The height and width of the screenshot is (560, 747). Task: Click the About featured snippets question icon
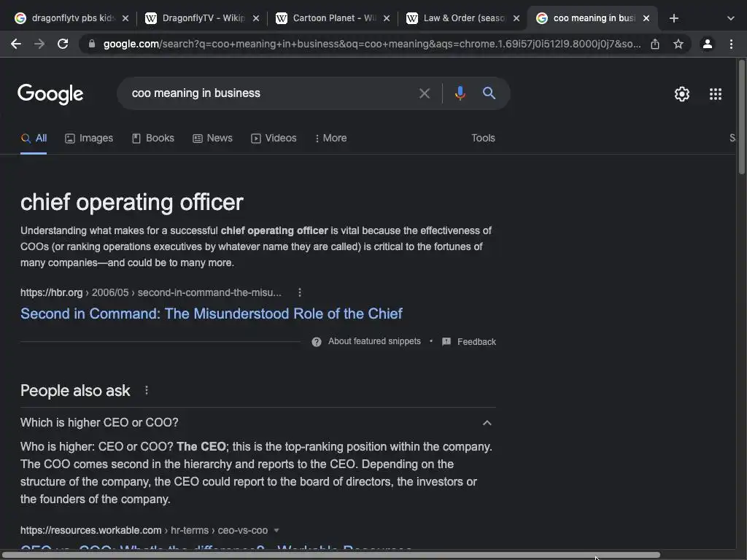click(317, 342)
